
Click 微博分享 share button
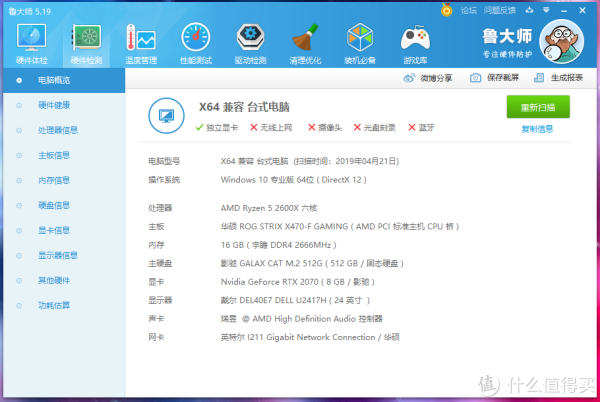point(428,78)
